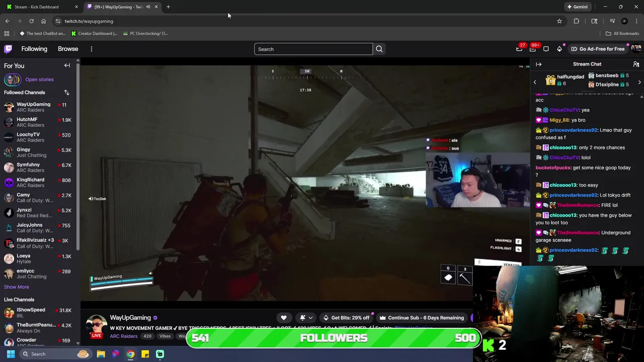Open the Whispers chat bubble icon

(x=546, y=49)
